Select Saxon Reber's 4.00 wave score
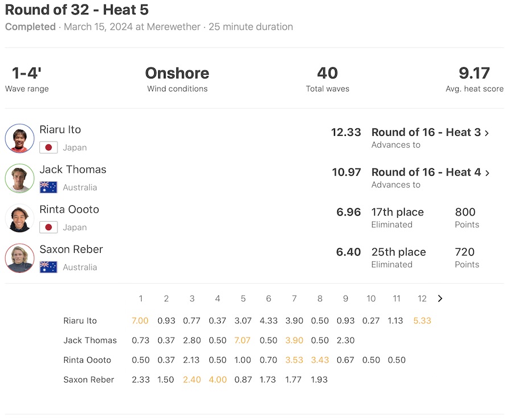Screen dimensions: 512x420 217,380
